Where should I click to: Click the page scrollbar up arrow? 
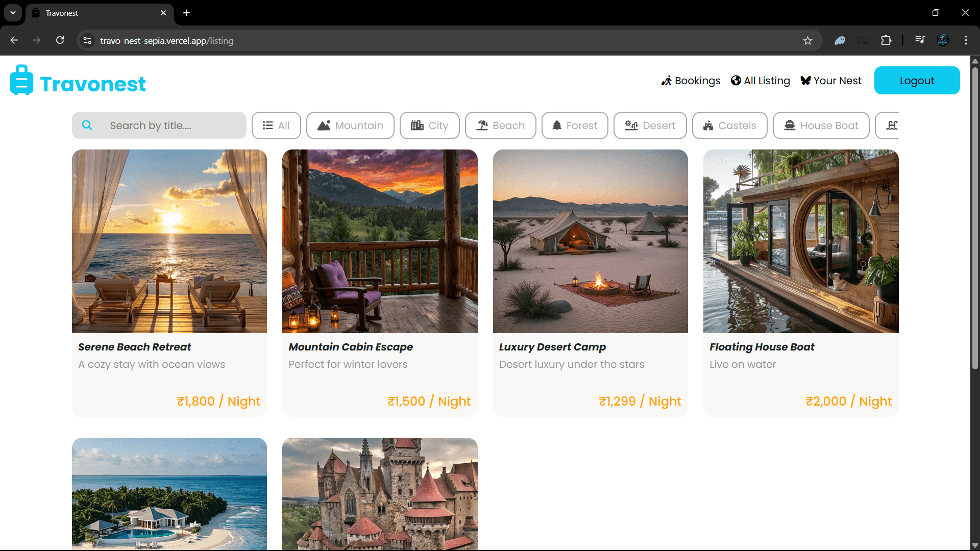click(x=975, y=61)
